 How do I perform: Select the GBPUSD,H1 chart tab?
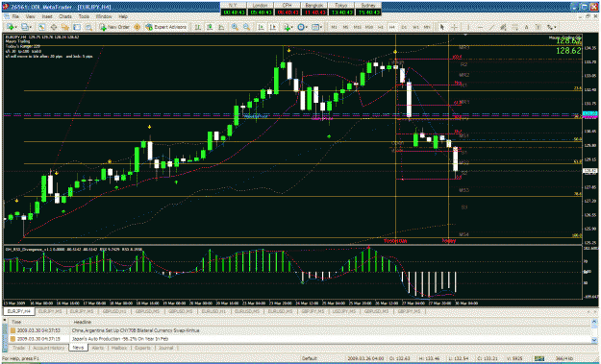pyautogui.click(x=115, y=311)
